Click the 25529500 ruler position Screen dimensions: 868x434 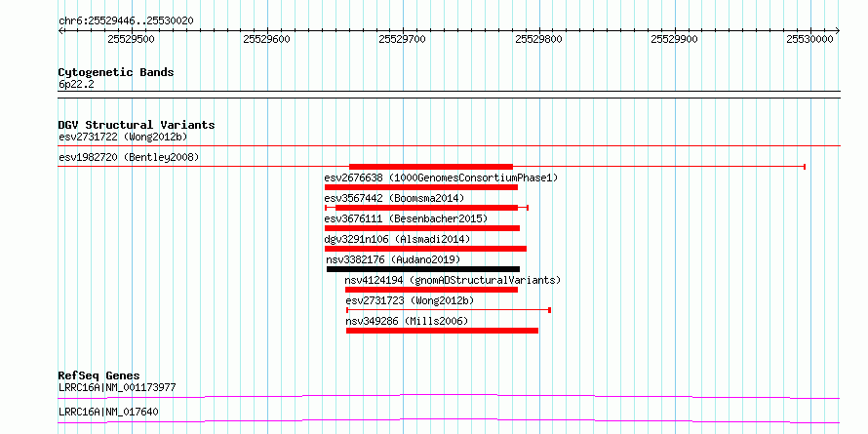coord(132,39)
